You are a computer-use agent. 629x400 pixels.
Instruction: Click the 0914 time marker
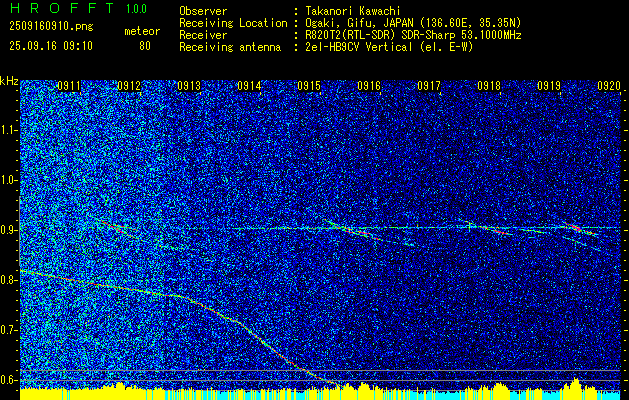pyautogui.click(x=249, y=85)
